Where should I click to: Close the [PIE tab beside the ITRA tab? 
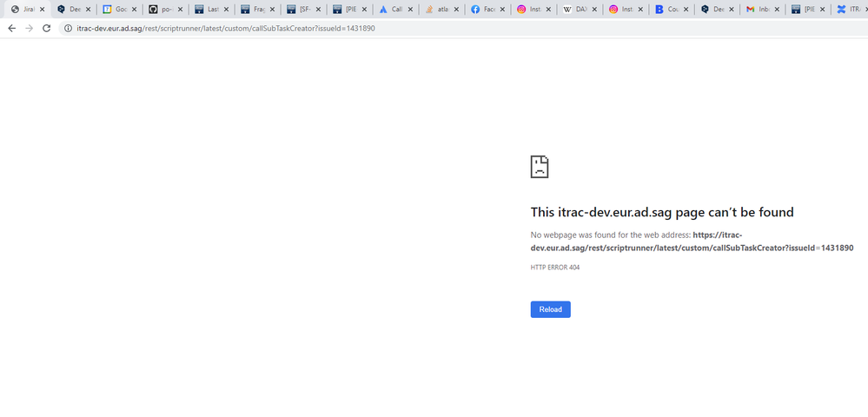(824, 10)
